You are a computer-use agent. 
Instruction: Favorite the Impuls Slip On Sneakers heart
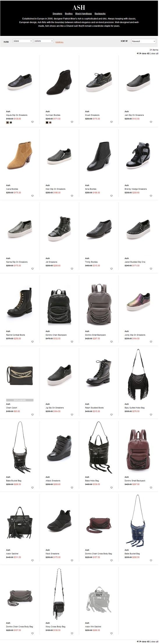click(32, 122)
